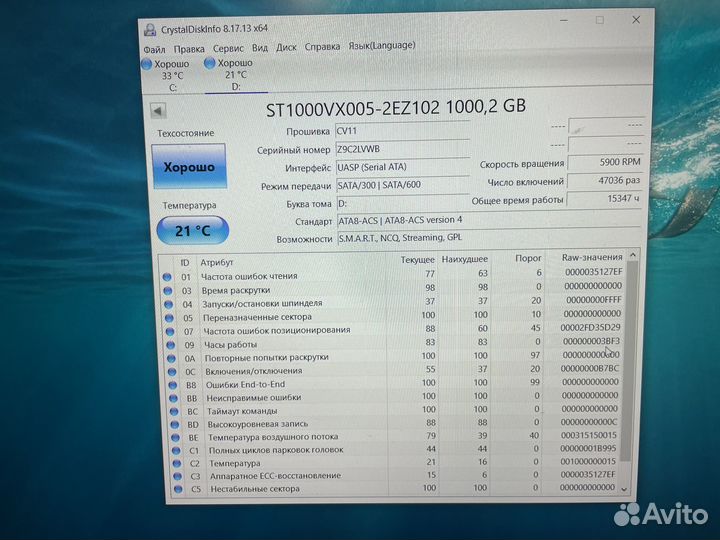
Task: Click status circle for Таймаут команды
Action: tap(174, 412)
